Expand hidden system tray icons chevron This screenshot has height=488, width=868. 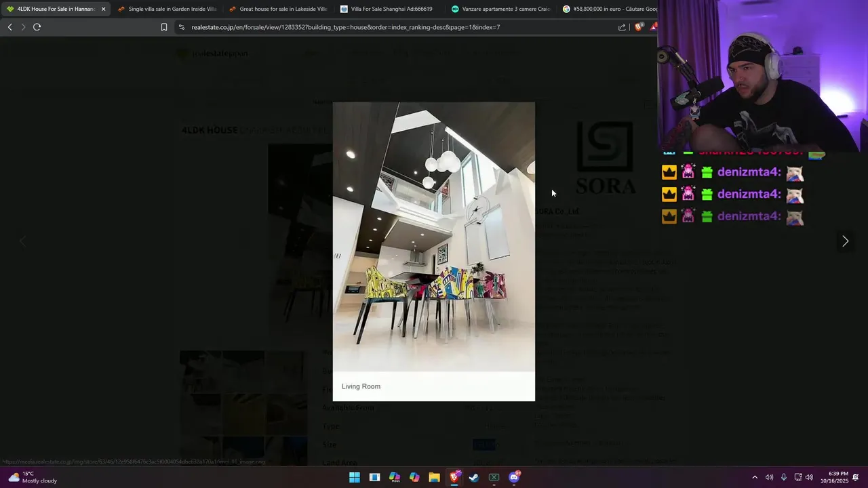(755, 477)
